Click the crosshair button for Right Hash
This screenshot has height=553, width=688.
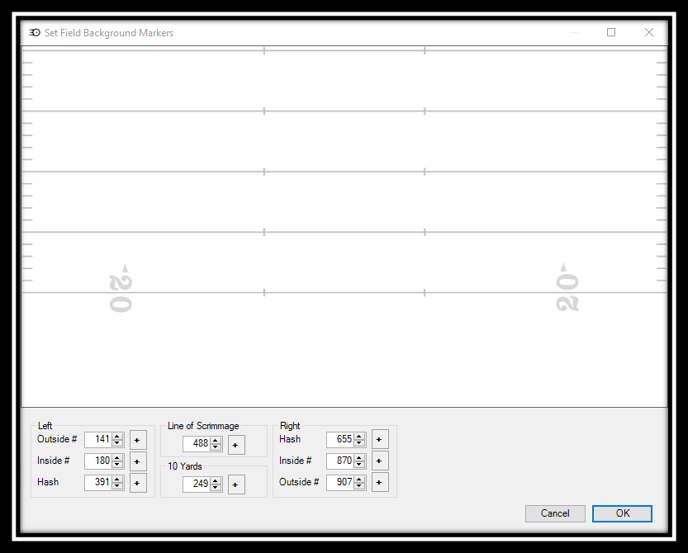(x=380, y=440)
